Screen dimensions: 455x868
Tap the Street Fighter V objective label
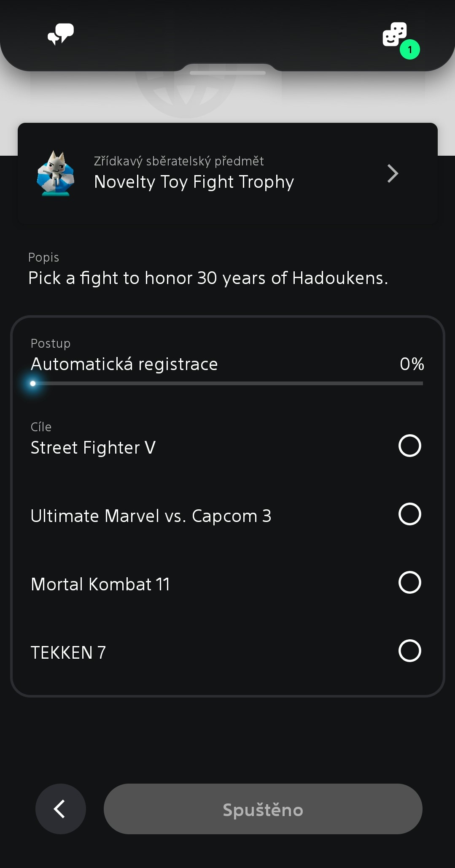(x=93, y=448)
